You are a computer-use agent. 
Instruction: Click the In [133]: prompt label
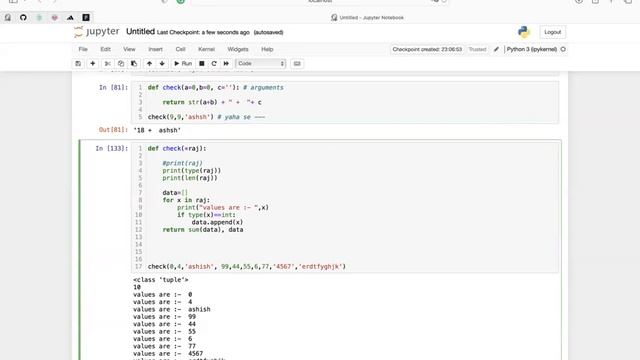111,149
